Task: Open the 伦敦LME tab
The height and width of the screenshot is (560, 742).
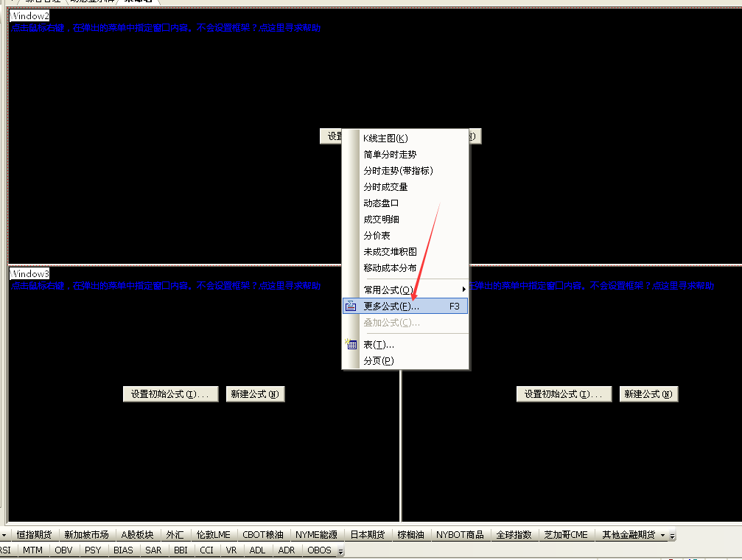Action: tap(214, 535)
